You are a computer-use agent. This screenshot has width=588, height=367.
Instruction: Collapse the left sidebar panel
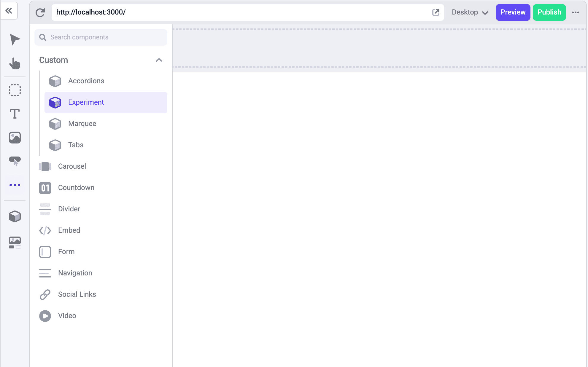9,11
